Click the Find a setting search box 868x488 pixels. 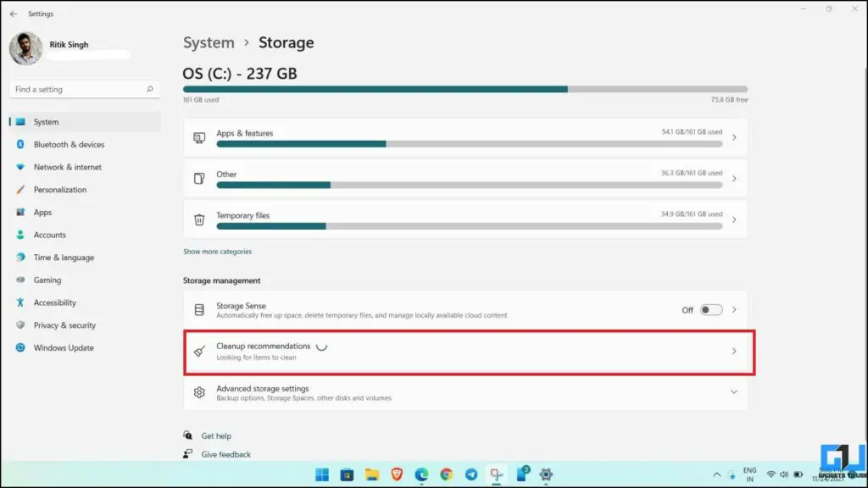(81, 89)
